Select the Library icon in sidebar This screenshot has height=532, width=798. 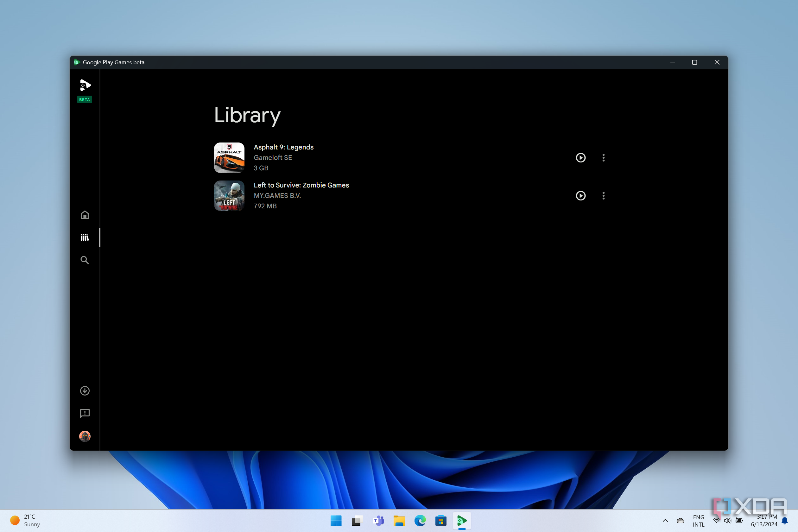(x=85, y=237)
